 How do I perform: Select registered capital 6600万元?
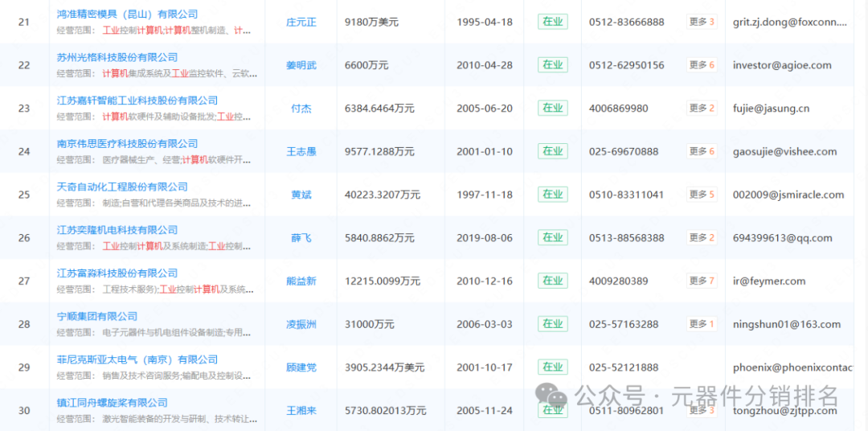tap(366, 66)
